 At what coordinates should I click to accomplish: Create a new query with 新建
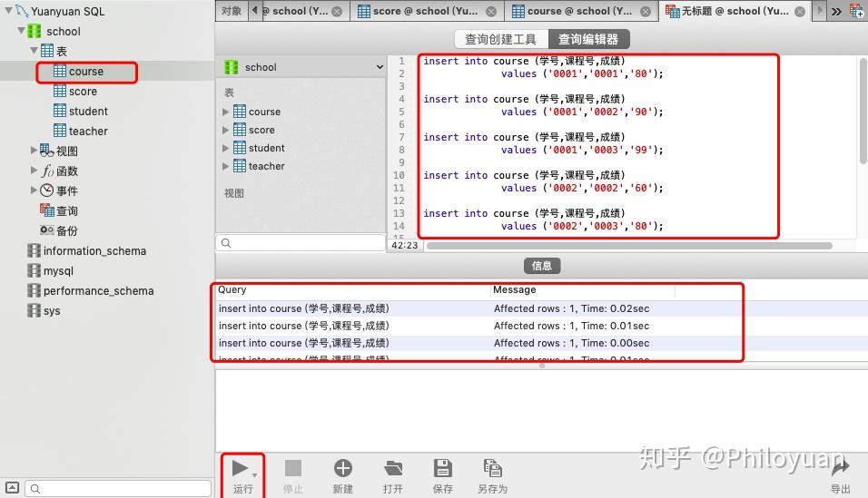click(342, 476)
